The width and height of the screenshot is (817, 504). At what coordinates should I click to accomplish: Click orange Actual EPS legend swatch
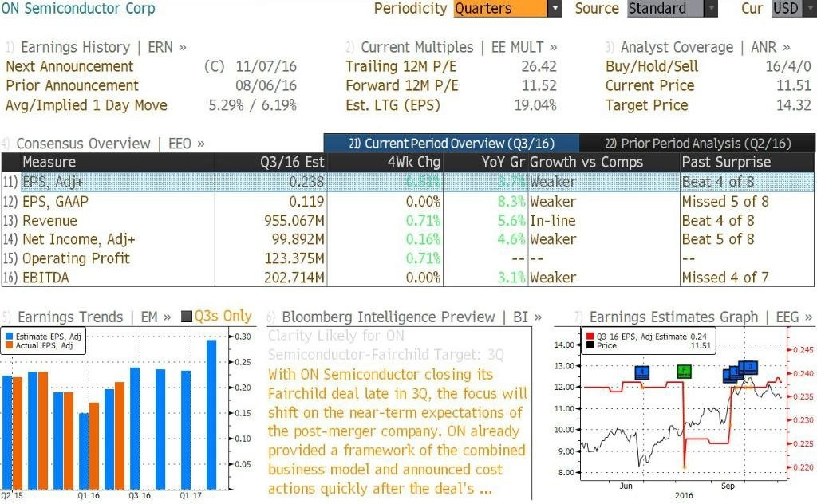tap(10, 345)
